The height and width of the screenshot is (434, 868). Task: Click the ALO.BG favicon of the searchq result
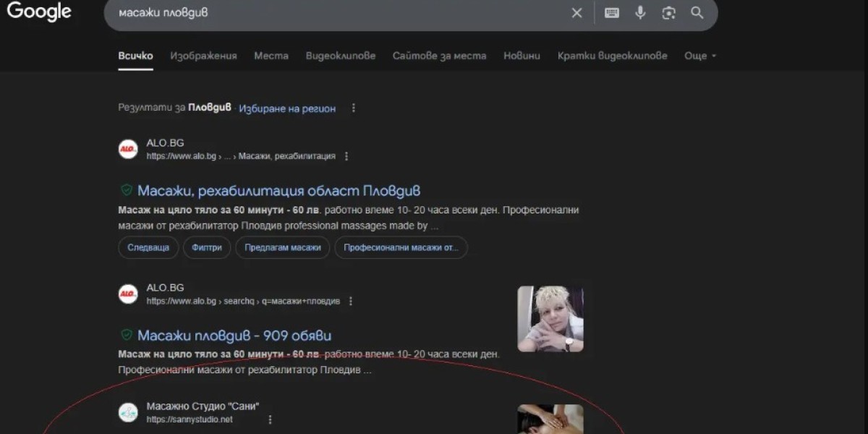pos(128,294)
